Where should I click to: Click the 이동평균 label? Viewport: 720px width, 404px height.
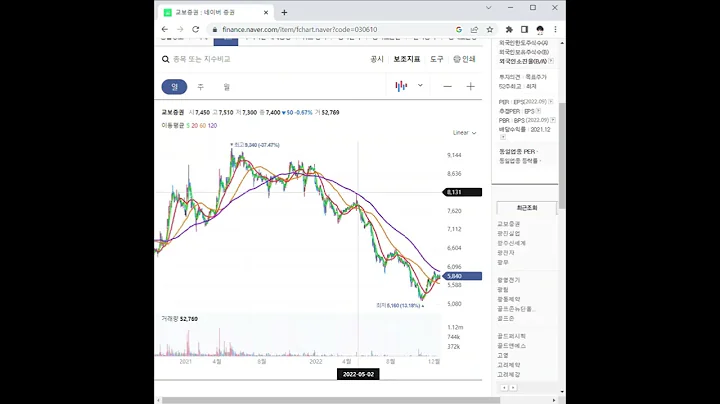pos(173,125)
